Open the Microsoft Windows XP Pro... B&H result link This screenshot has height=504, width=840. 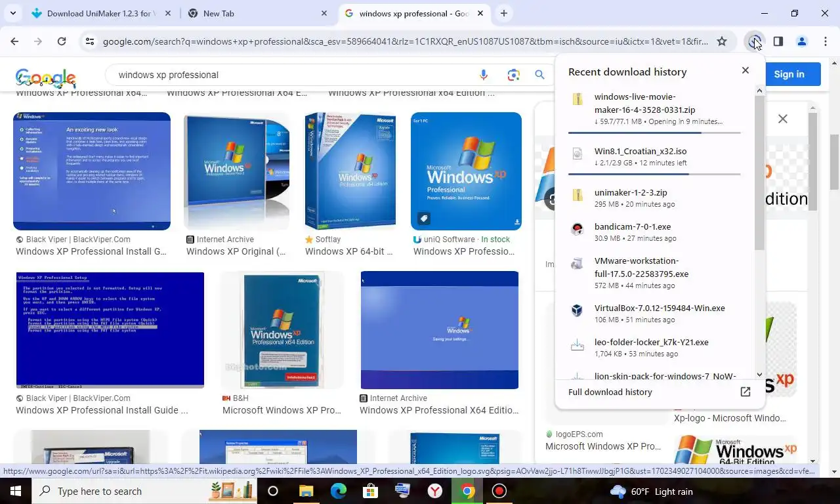click(282, 410)
